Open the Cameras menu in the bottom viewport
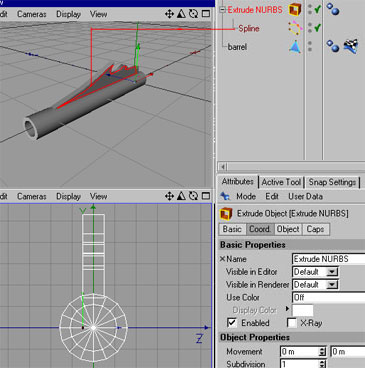365x368 pixels. coord(31,196)
